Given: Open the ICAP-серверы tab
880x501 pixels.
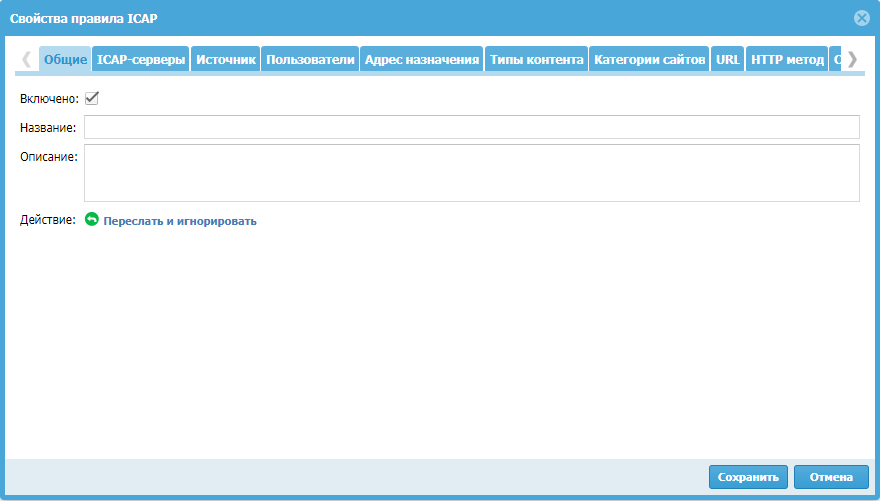Looking at the screenshot, I should tap(141, 59).
